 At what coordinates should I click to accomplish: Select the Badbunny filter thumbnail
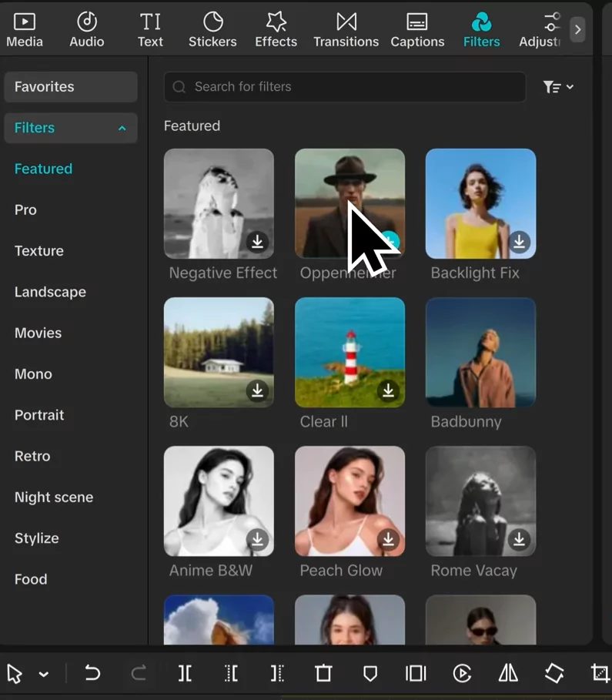tap(481, 352)
